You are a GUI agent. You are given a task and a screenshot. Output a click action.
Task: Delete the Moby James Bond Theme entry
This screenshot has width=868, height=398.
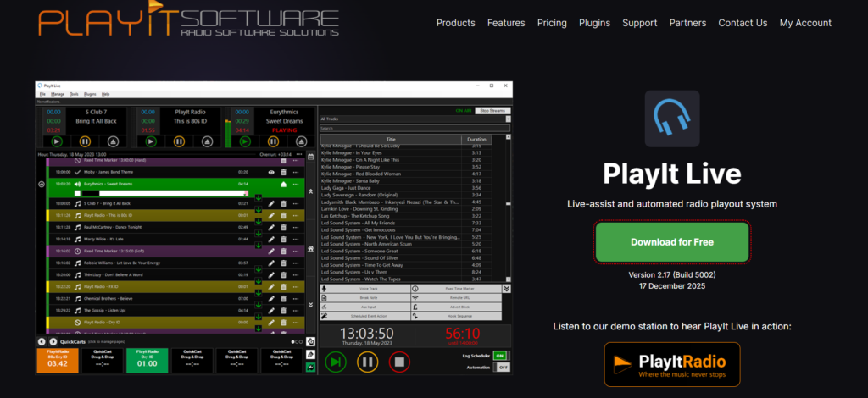(x=284, y=172)
